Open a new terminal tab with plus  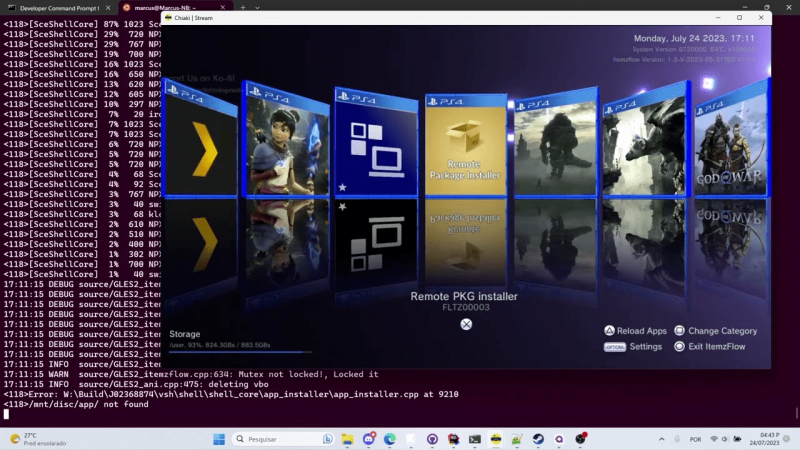coord(243,8)
